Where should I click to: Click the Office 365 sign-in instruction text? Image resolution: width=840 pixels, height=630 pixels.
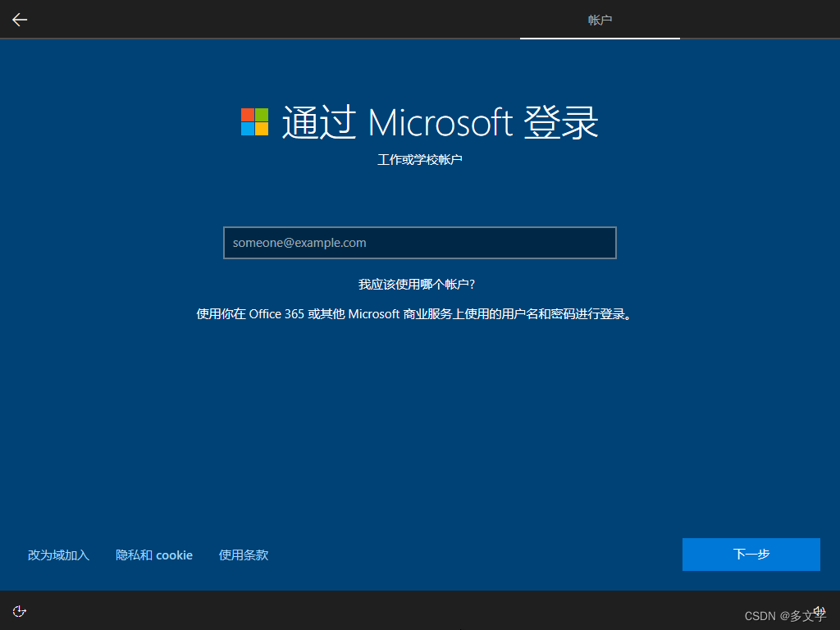pyautogui.click(x=414, y=314)
